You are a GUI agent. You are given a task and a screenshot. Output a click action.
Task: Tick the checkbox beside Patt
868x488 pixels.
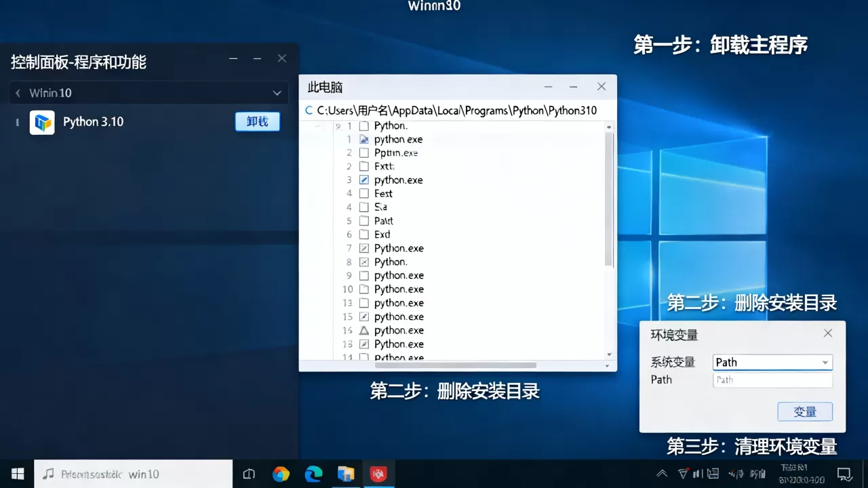[364, 221]
